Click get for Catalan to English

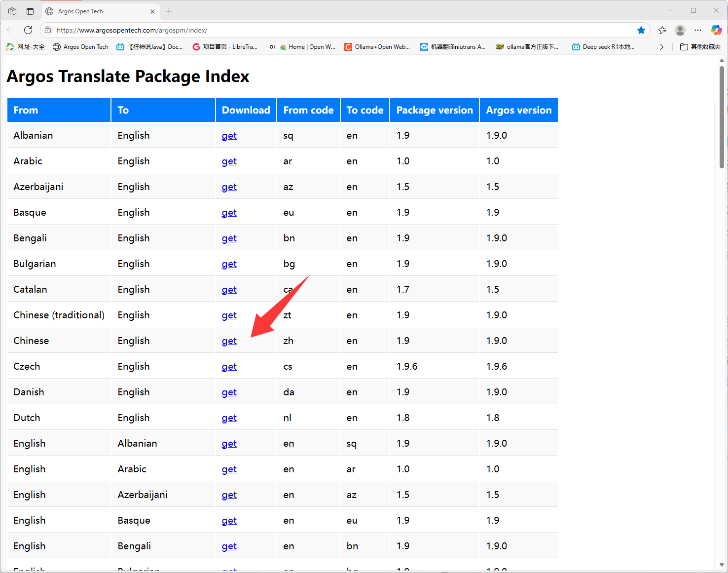coord(229,290)
